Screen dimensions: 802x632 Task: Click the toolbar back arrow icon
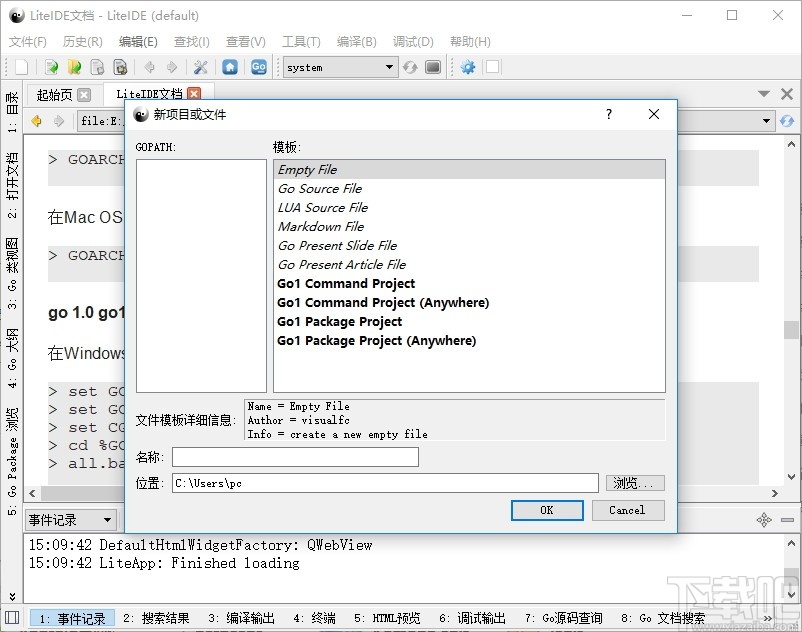[149, 67]
